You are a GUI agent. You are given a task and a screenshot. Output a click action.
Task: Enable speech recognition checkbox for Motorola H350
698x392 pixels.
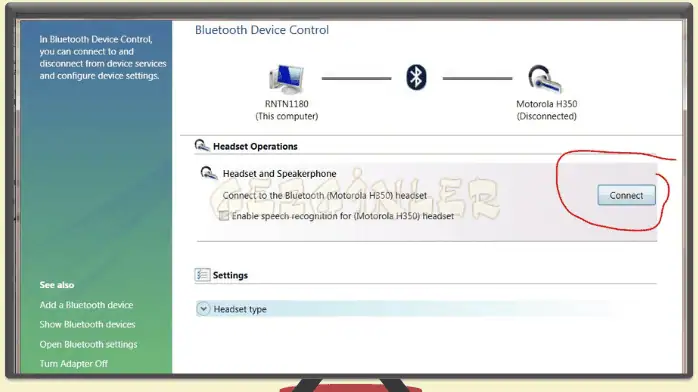pyautogui.click(x=224, y=216)
